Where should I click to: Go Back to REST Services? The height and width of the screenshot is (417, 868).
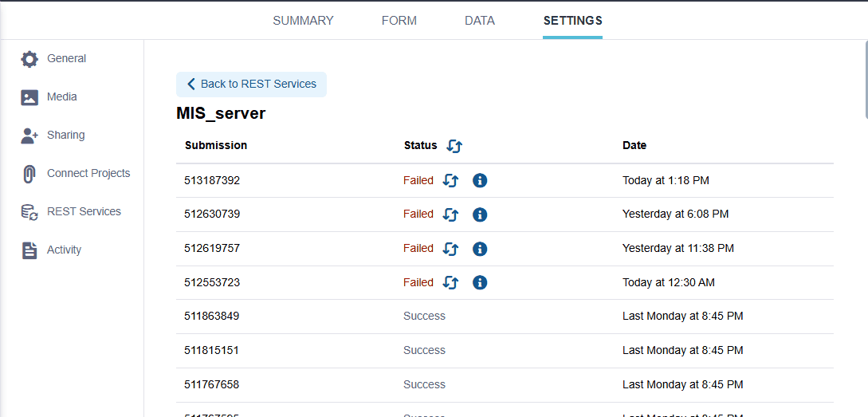[251, 85]
